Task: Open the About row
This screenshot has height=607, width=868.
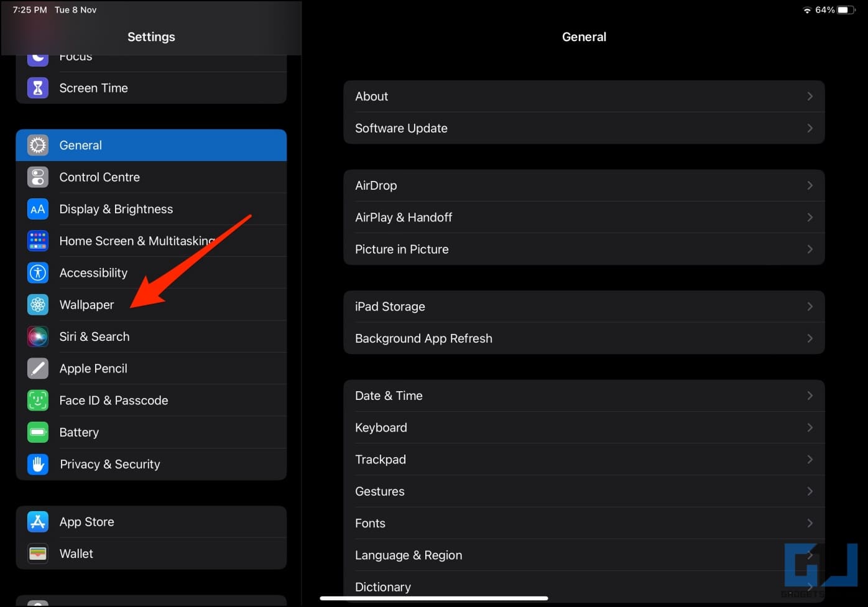Action: point(584,96)
